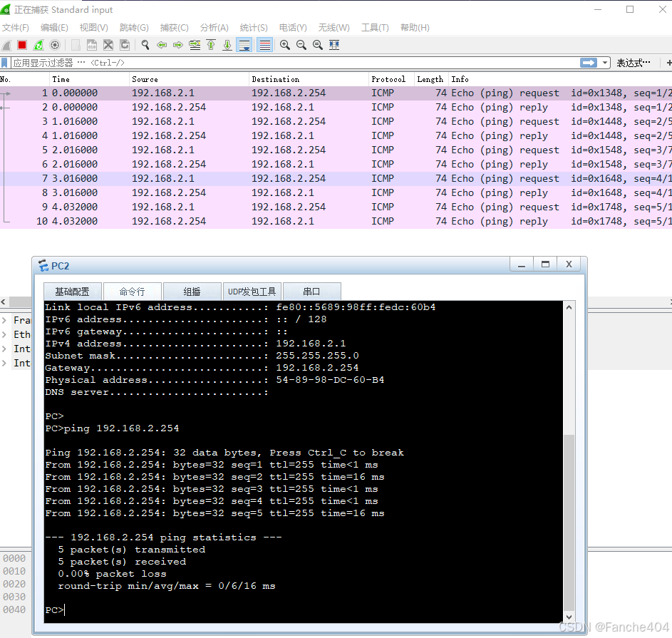The image size is (672, 638).
Task: Sort packets by the Time column header
Action: [89, 79]
